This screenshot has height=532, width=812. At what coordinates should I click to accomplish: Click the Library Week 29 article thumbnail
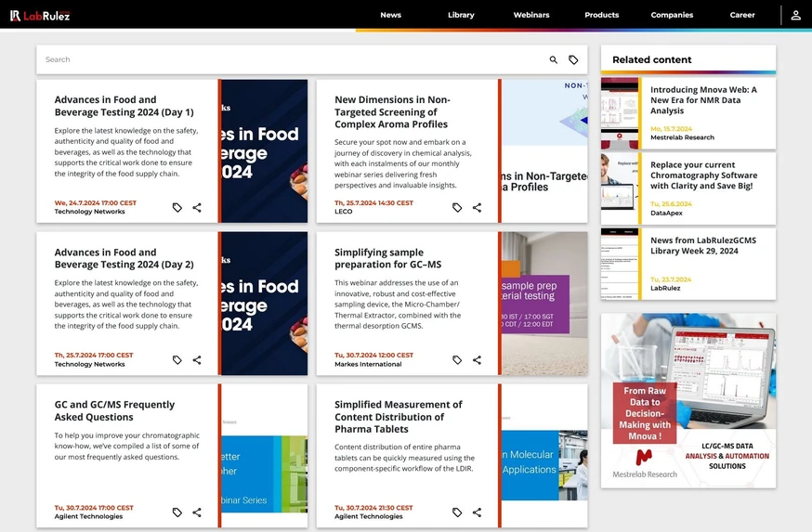(620, 264)
